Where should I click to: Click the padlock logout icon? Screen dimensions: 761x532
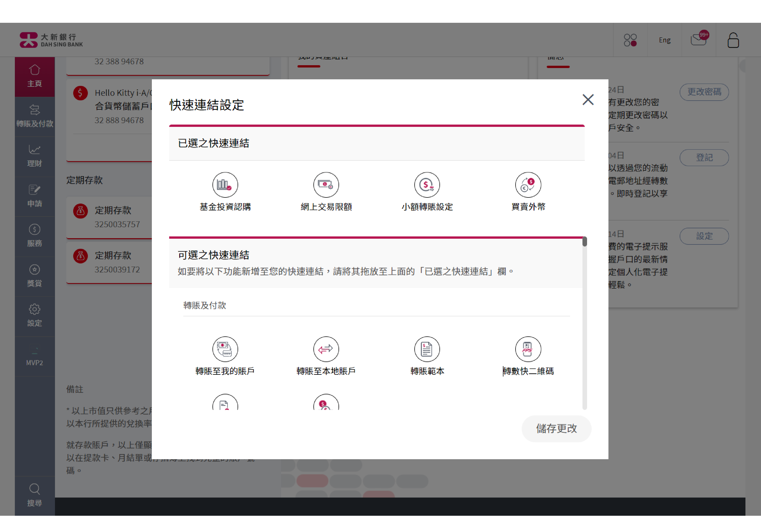[x=733, y=40]
